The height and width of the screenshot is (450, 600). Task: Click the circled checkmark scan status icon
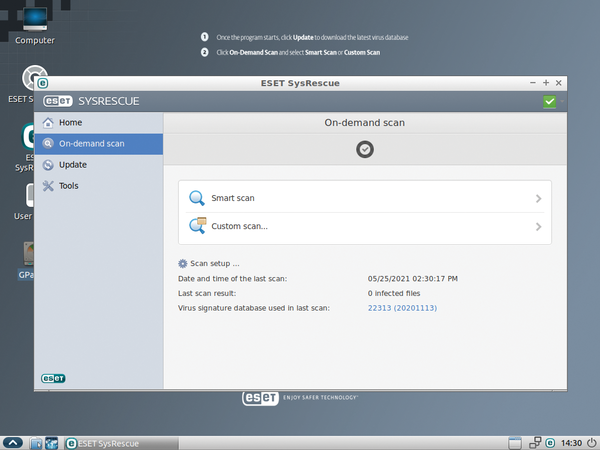pyautogui.click(x=365, y=149)
